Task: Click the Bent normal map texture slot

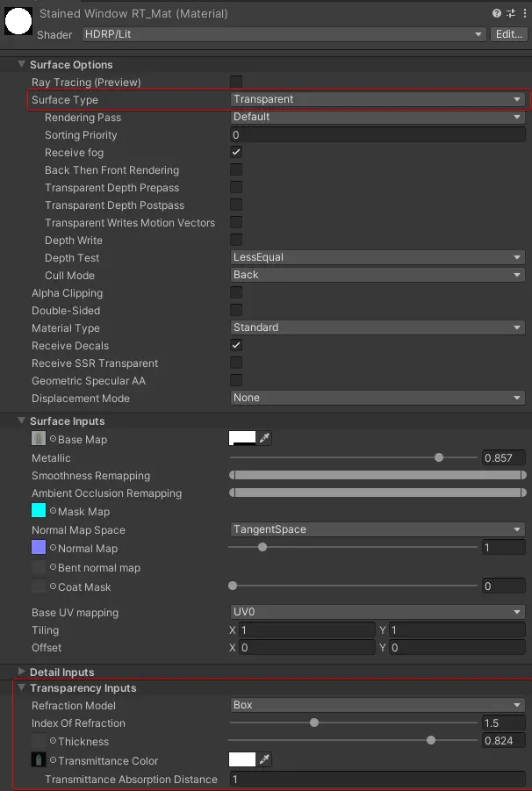Action: 38,567
